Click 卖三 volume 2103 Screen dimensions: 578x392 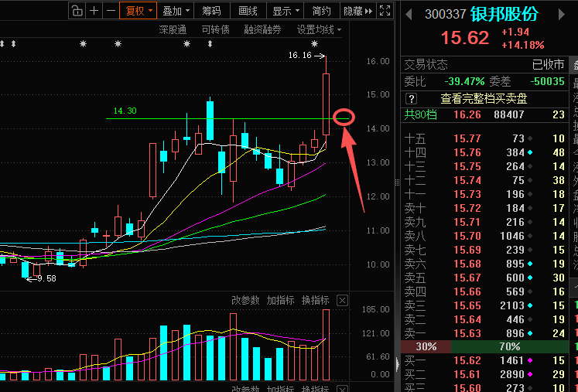pyautogui.click(x=512, y=305)
